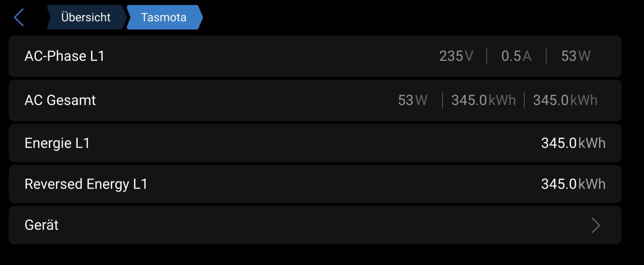Click the 235 V voltage reading

pos(456,56)
